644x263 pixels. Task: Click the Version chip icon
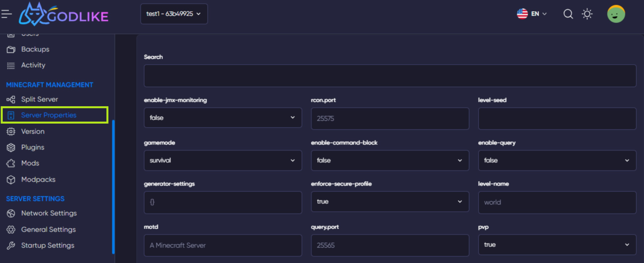[x=11, y=131]
